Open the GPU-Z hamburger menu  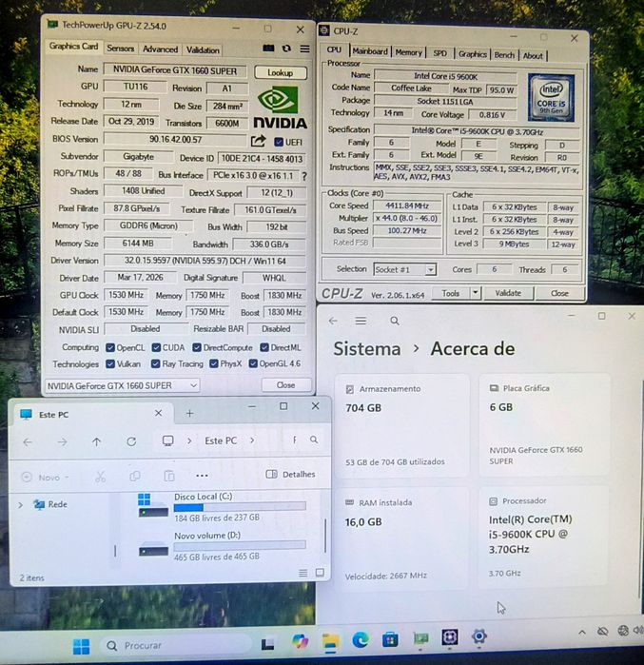click(x=304, y=49)
